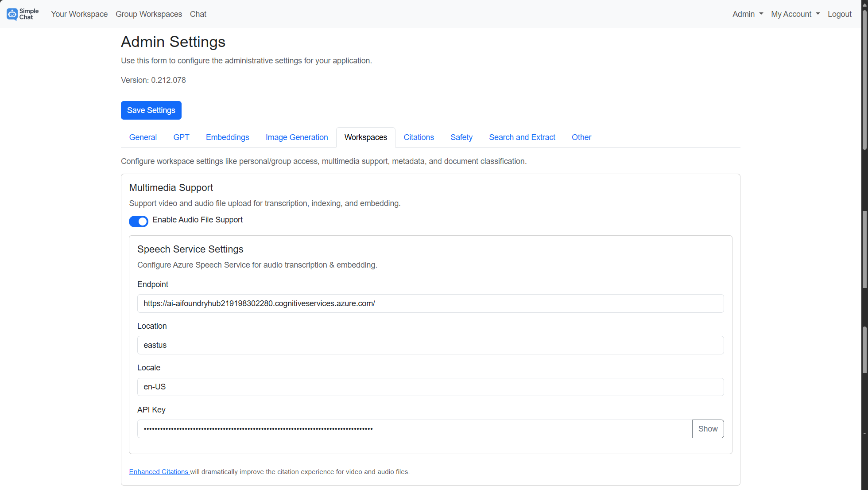Open the Image Generation tab
Viewport: 868px width, 490px height.
(x=297, y=137)
